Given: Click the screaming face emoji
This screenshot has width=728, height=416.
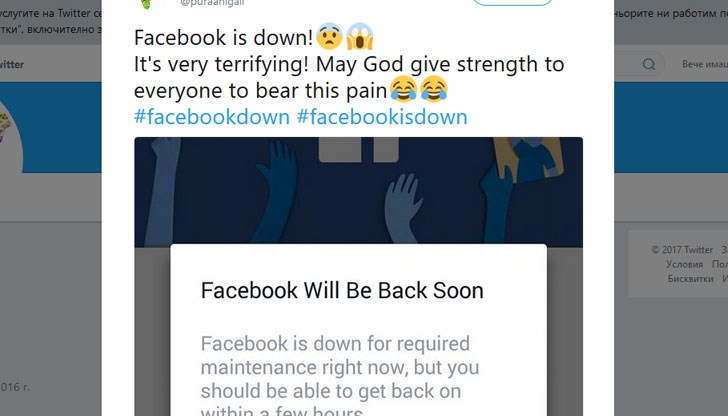Looking at the screenshot, I should [x=360, y=37].
